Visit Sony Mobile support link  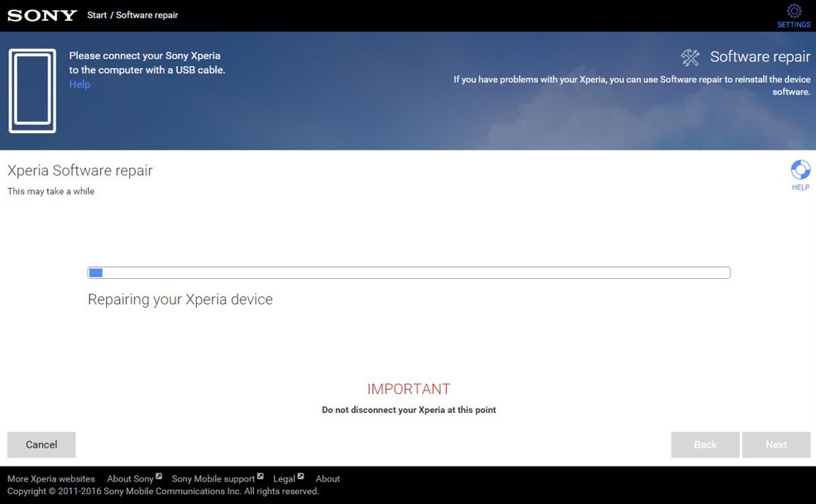pyautogui.click(x=214, y=478)
